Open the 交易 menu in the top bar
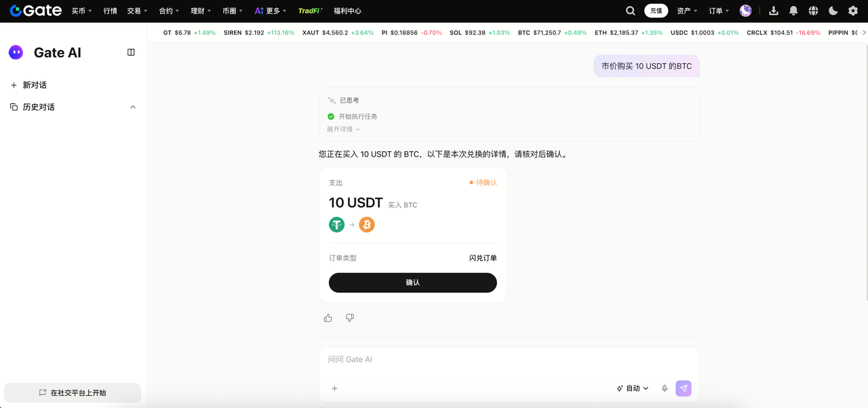The width and height of the screenshot is (868, 408). coord(136,11)
